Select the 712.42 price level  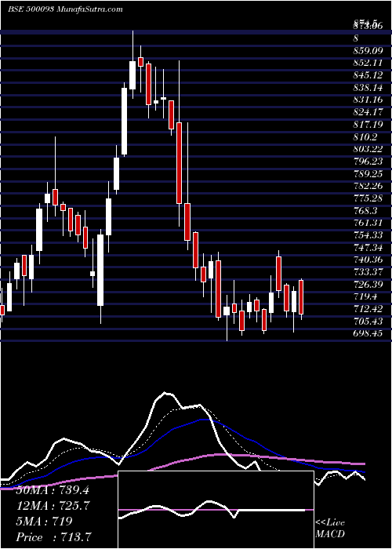click(x=368, y=308)
